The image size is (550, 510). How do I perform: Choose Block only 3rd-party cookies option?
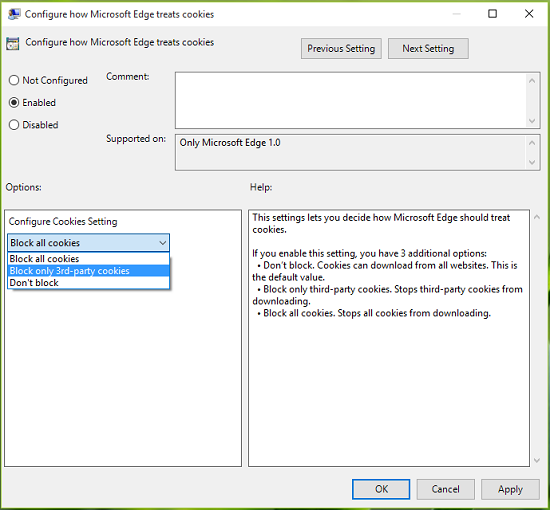click(x=88, y=271)
